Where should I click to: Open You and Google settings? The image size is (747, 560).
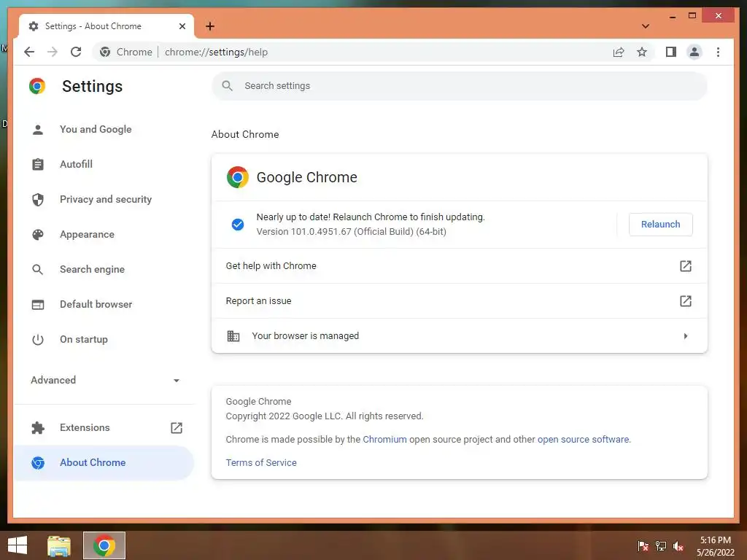pos(104,129)
